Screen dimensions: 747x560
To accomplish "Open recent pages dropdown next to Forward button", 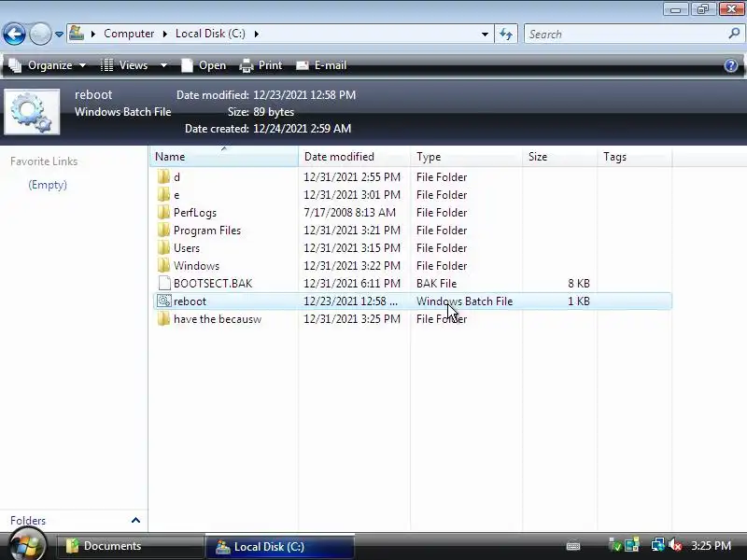I will [x=59, y=35].
